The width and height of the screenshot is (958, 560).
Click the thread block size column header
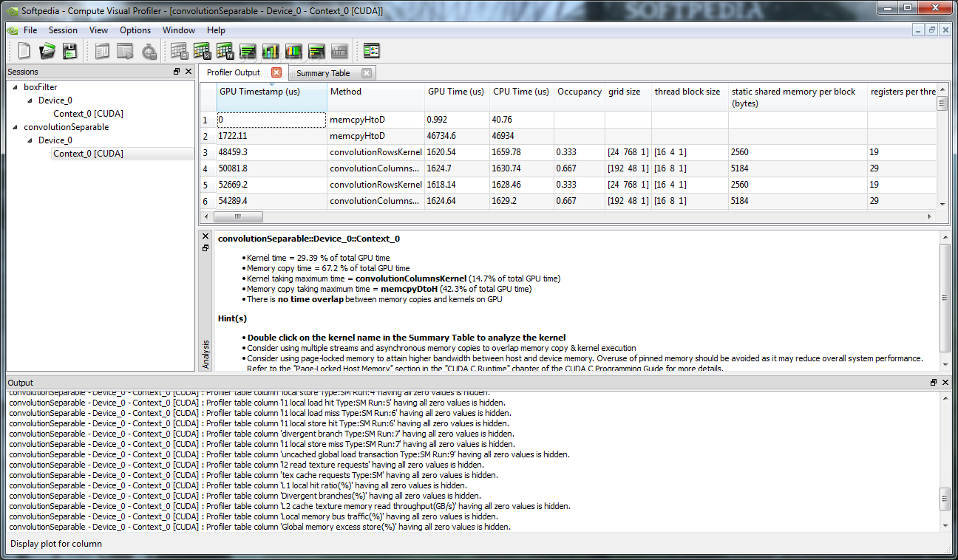(x=690, y=97)
